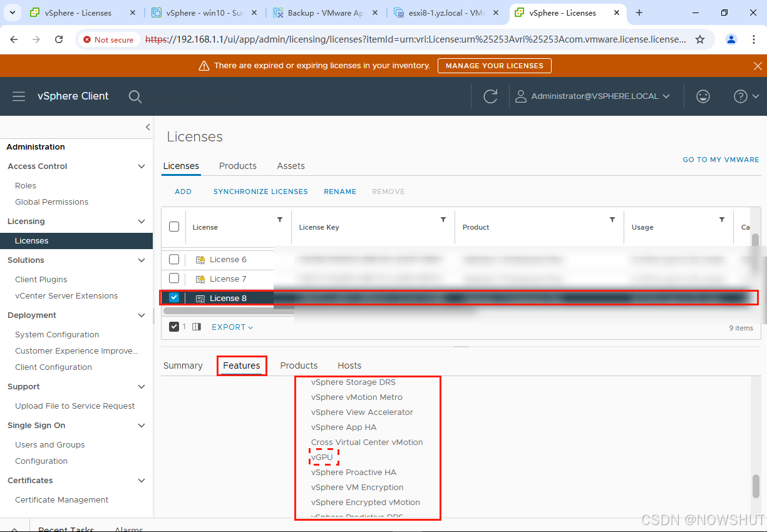The width and height of the screenshot is (767, 532).
Task: Open the Assets tab
Action: 291,166
